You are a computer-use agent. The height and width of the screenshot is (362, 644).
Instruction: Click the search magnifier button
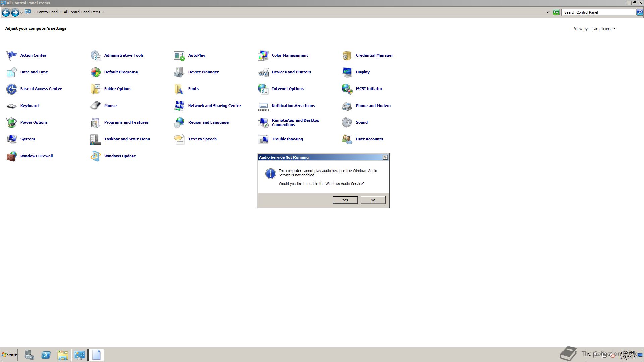click(x=640, y=12)
